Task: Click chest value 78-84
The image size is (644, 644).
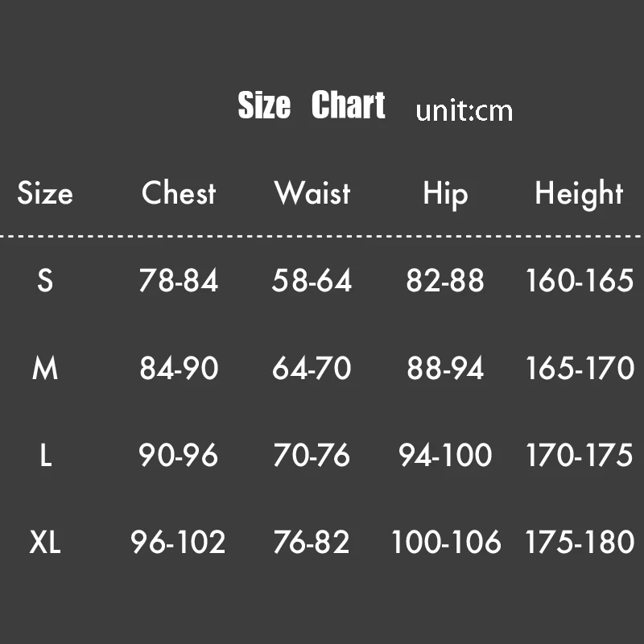Action: 179,281
